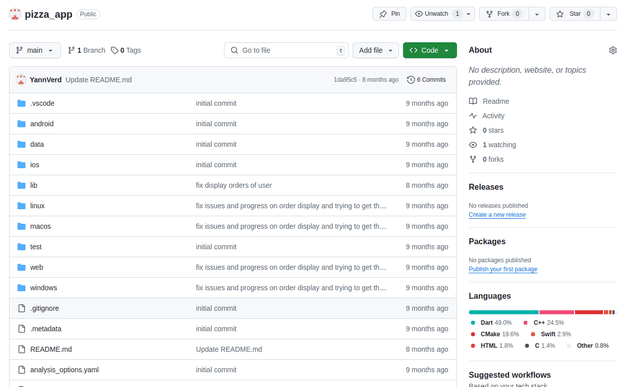Viewport: 640px width, 387px height.
Task: Click the Activity pulse icon
Action: pos(473,116)
